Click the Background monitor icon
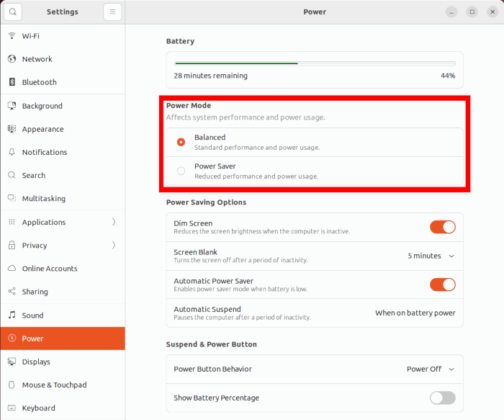Image resolution: width=504 pixels, height=420 pixels. 12,105
